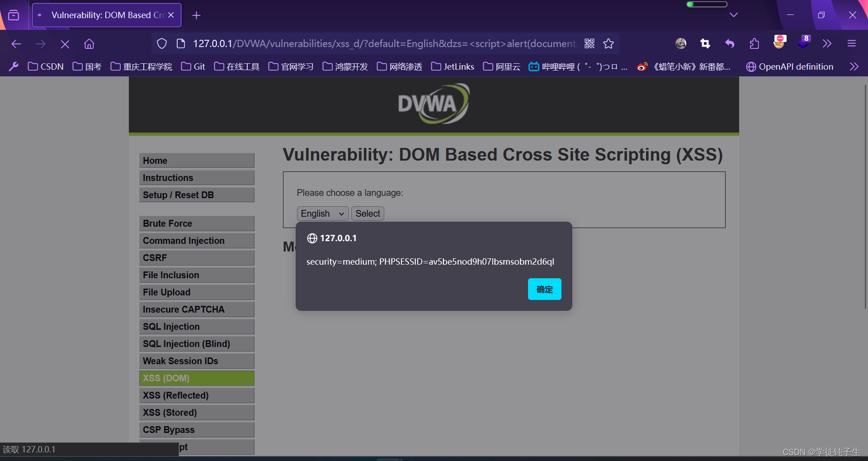Open the File Inclusion page
Image resolution: width=868 pixels, height=461 pixels.
[x=197, y=275]
